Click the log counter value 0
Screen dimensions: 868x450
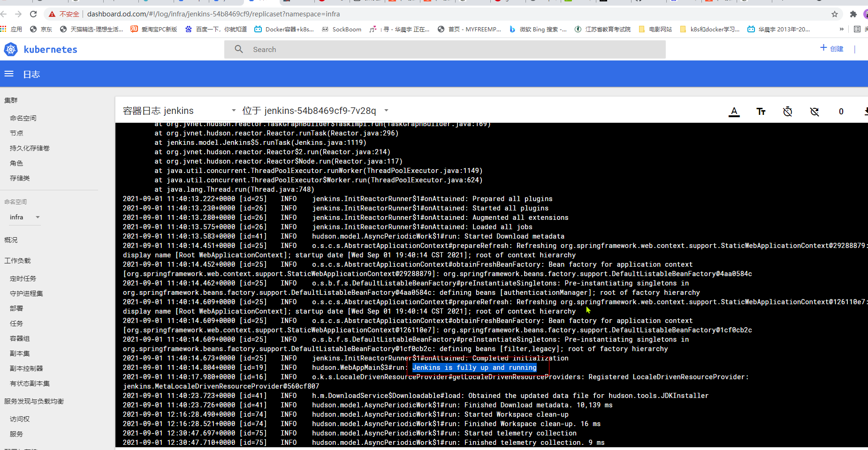[841, 112]
